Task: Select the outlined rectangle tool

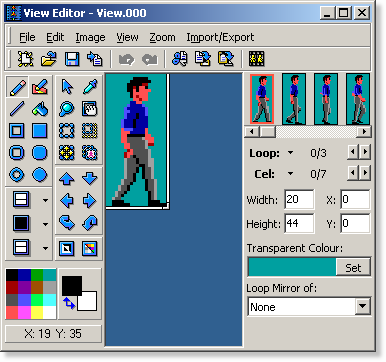Action: tap(17, 131)
